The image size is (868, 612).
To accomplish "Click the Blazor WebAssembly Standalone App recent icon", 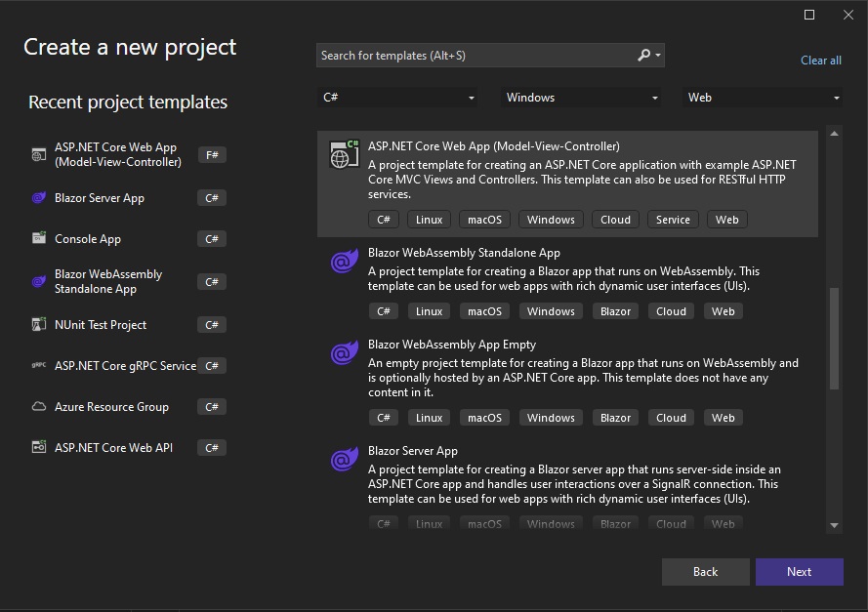I will (39, 282).
